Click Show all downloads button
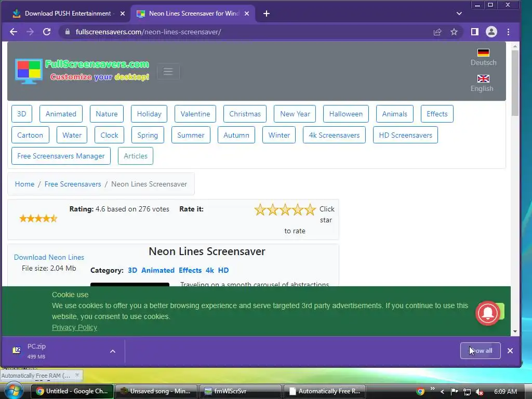The image size is (532, 399). tap(480, 351)
